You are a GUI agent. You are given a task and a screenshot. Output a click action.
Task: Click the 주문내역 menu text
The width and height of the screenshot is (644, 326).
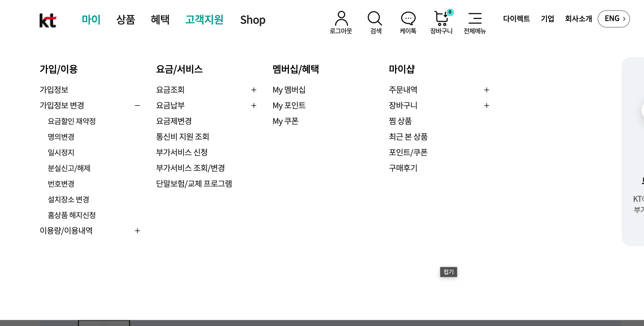pos(403,90)
